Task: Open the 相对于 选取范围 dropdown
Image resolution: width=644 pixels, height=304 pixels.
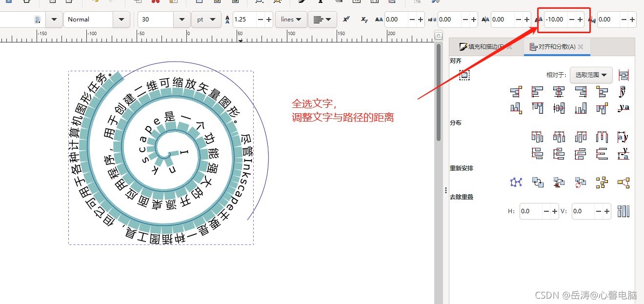Action: (x=591, y=75)
